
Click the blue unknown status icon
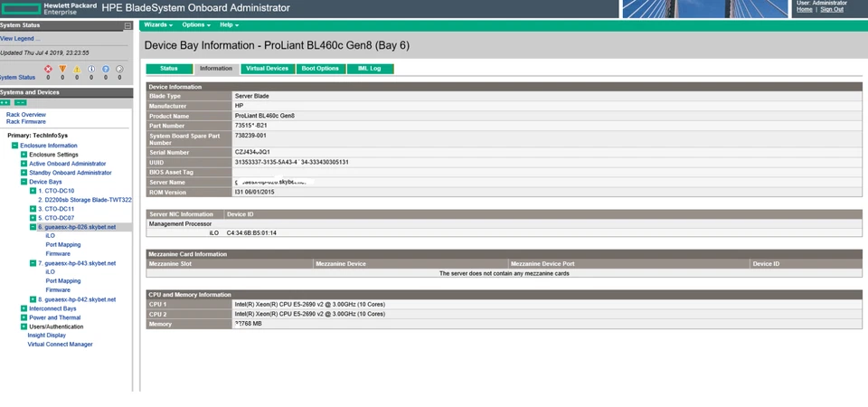106,70
